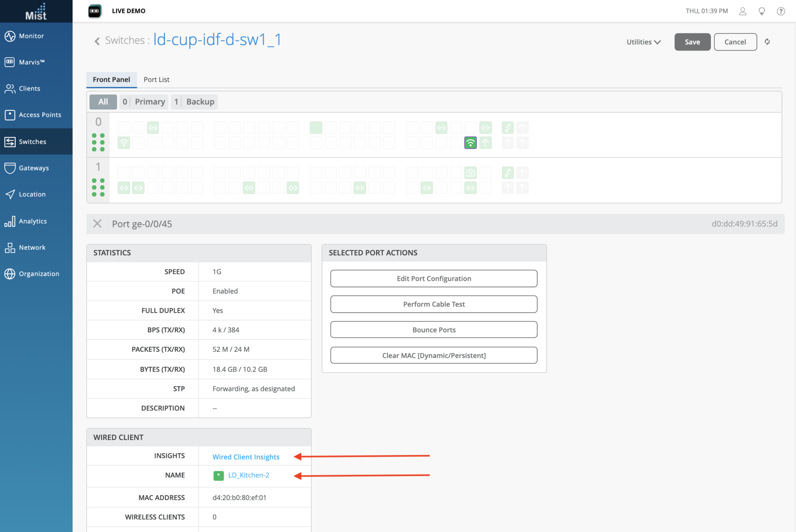
Task: Switch to the Port List tab
Action: click(156, 80)
